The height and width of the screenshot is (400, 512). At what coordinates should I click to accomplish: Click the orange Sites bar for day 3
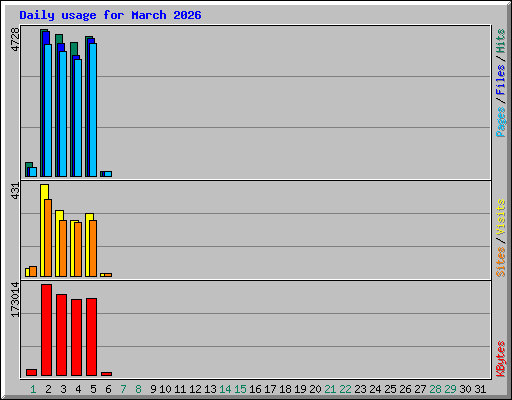(63, 248)
